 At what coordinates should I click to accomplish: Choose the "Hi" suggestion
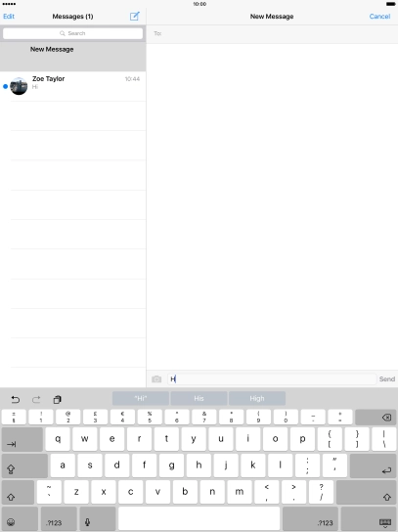coord(141,398)
